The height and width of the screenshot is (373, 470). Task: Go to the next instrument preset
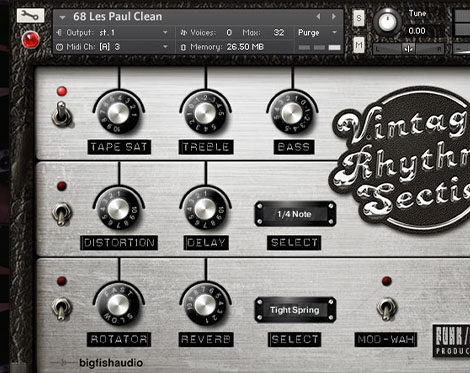[334, 16]
